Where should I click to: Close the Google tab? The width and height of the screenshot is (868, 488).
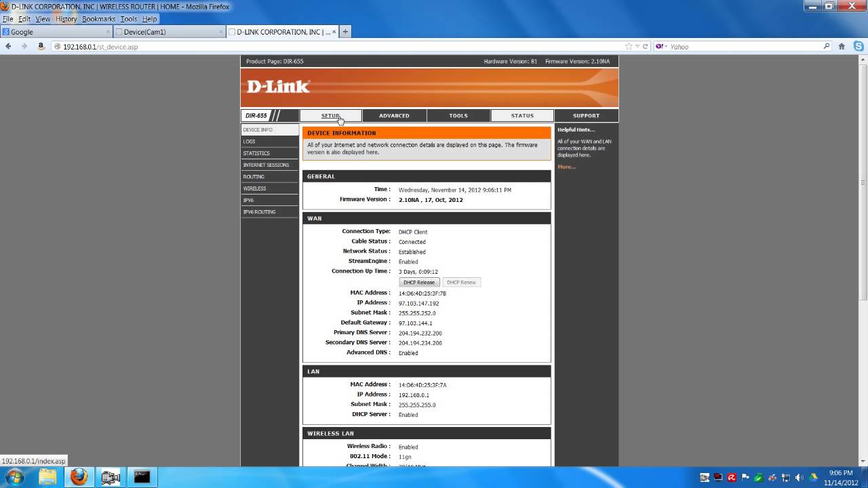point(108,32)
